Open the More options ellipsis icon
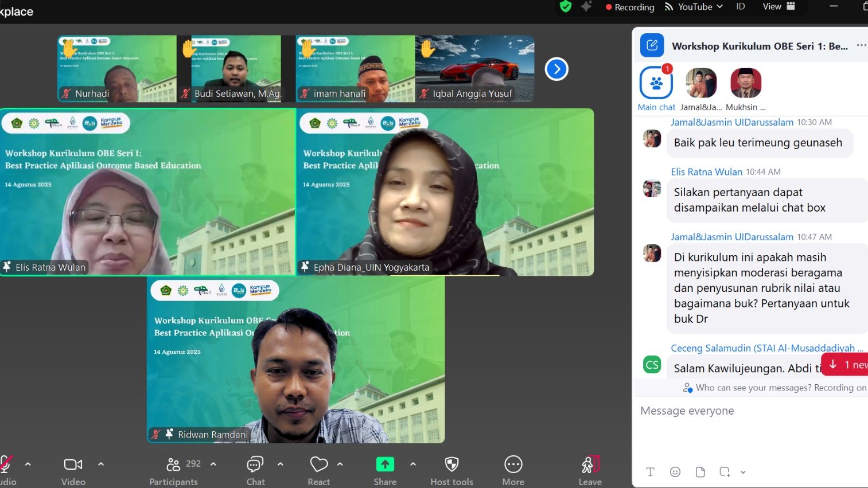 (x=512, y=464)
